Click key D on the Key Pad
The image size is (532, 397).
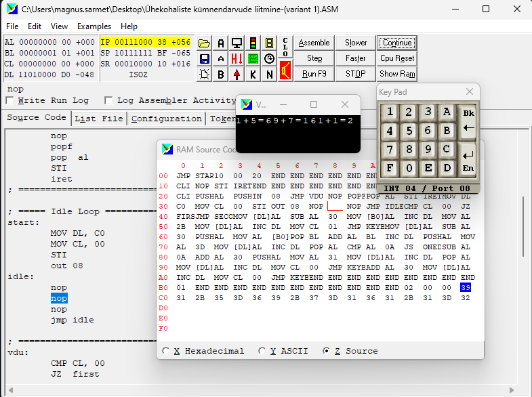(447, 168)
